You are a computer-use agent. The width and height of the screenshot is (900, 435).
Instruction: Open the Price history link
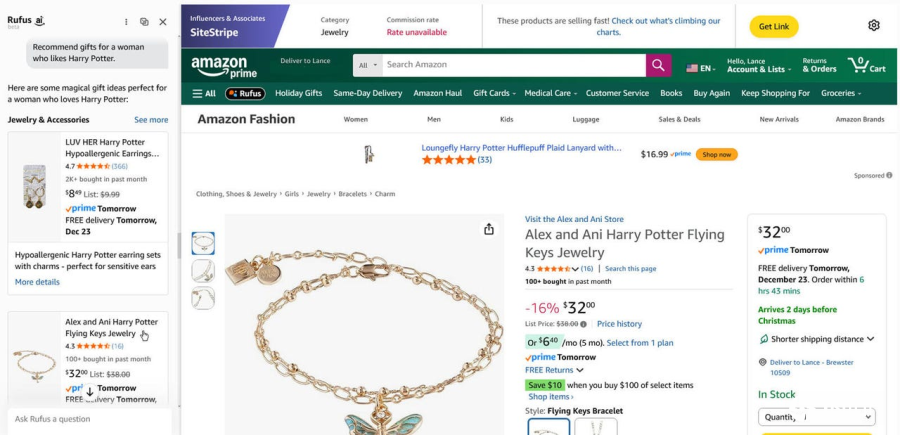coord(619,324)
